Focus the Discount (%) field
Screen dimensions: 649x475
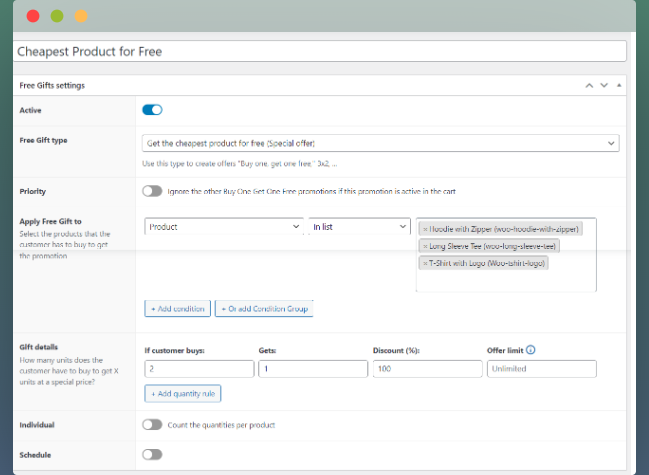(x=428, y=369)
